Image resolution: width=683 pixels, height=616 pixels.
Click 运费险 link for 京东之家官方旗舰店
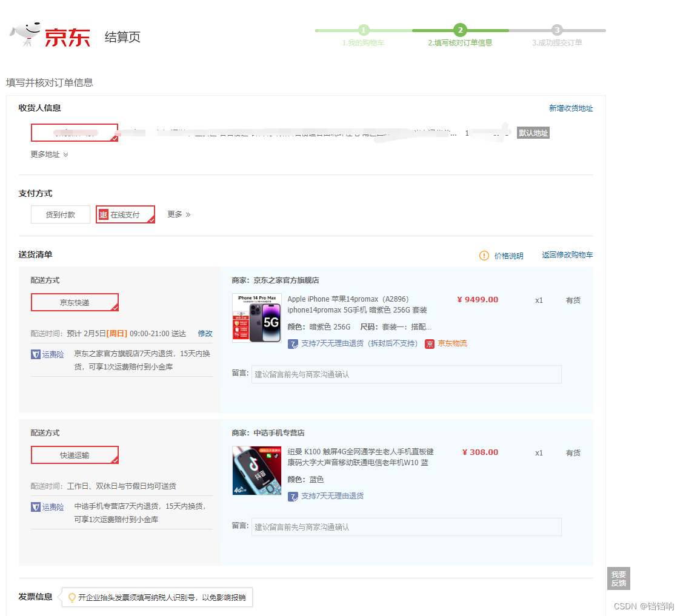[53, 354]
